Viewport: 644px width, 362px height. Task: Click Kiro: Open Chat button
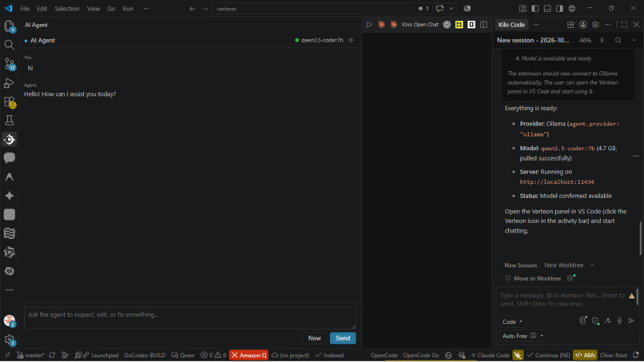coord(419,25)
